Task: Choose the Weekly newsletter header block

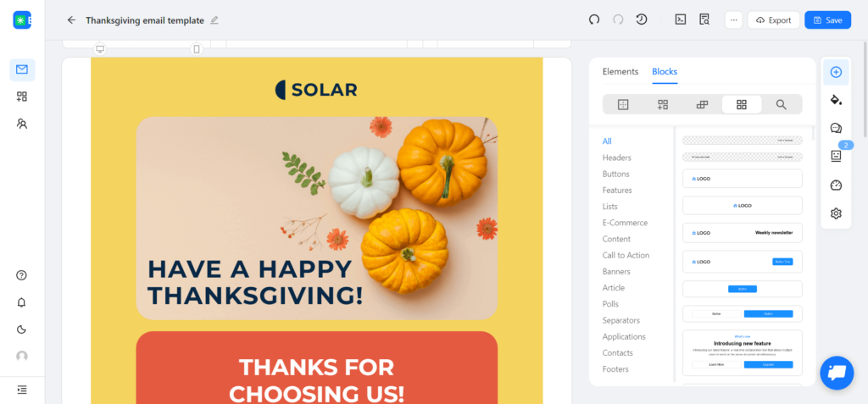Action: click(743, 233)
